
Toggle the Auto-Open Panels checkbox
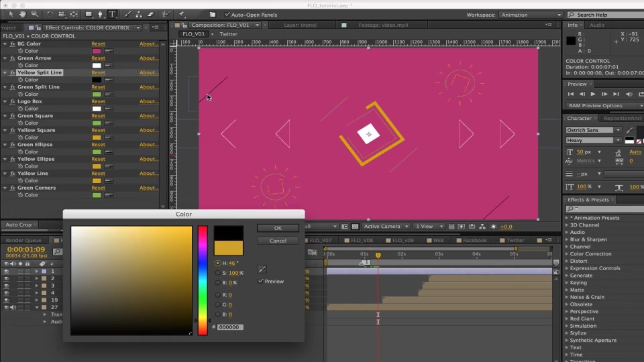point(227,14)
